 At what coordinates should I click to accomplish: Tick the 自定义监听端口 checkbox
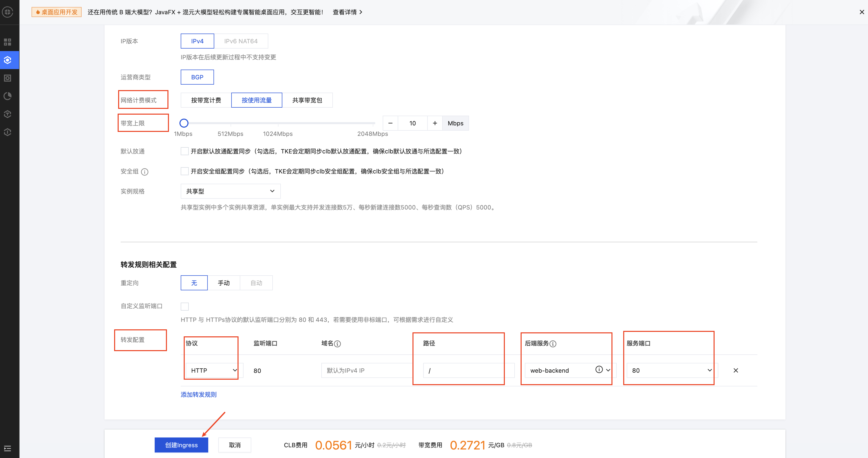click(185, 306)
